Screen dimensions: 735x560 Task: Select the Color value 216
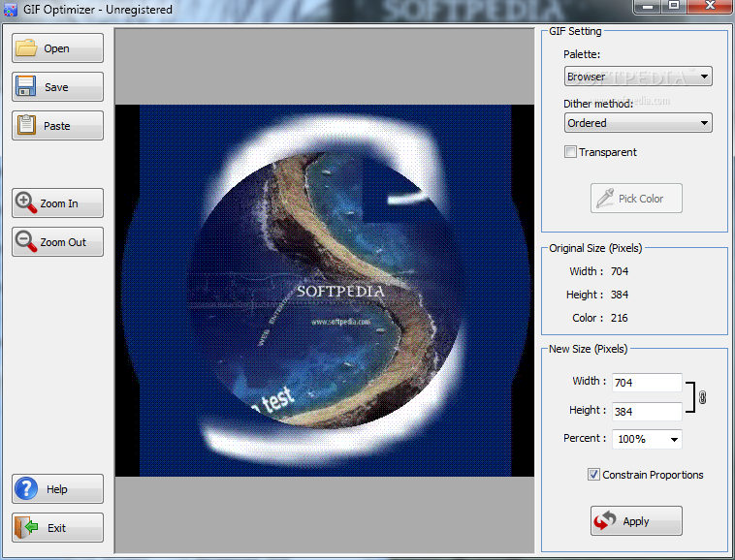tap(619, 318)
